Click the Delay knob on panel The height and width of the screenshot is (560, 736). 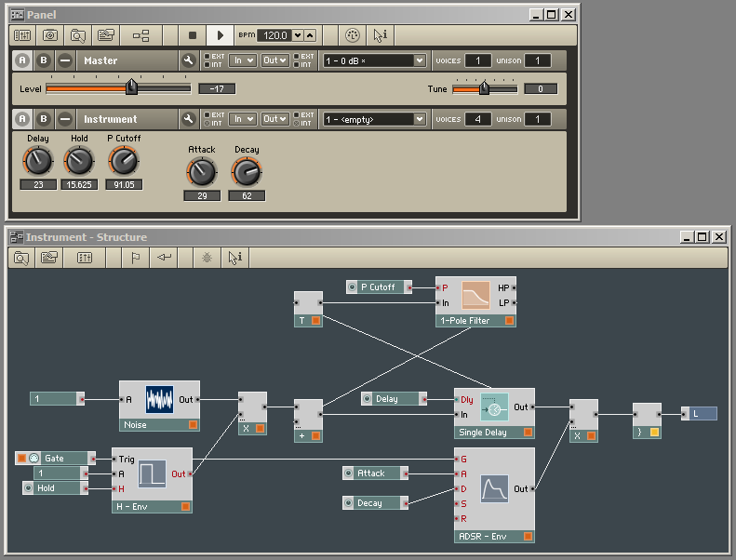pyautogui.click(x=37, y=161)
